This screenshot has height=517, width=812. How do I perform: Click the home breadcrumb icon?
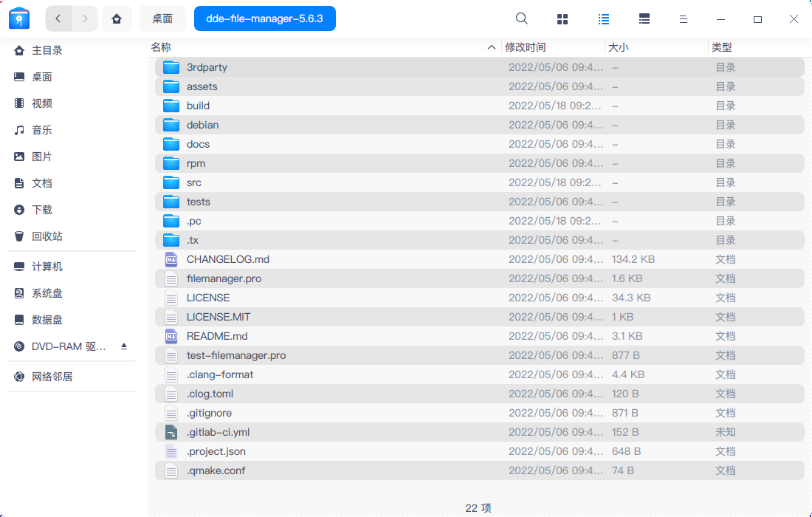[117, 18]
